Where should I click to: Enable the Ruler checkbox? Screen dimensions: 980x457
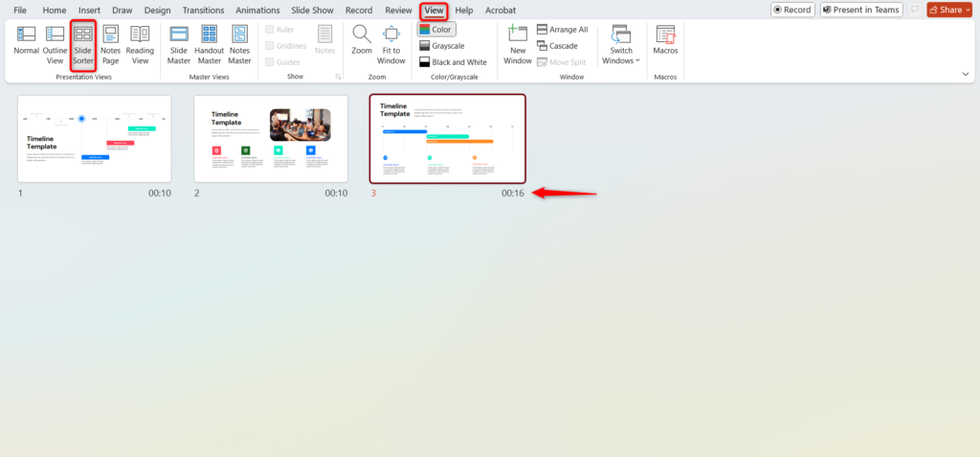269,30
